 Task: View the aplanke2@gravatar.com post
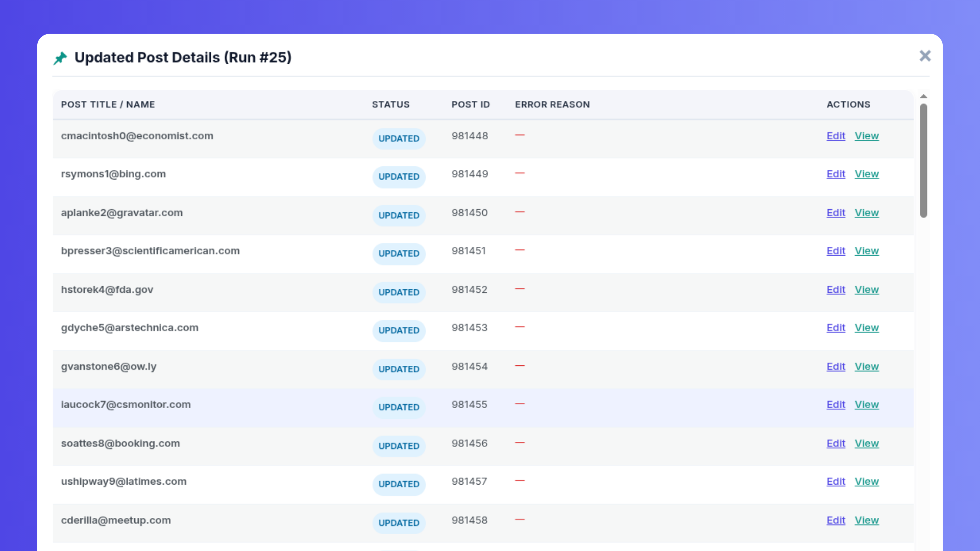pos(867,213)
